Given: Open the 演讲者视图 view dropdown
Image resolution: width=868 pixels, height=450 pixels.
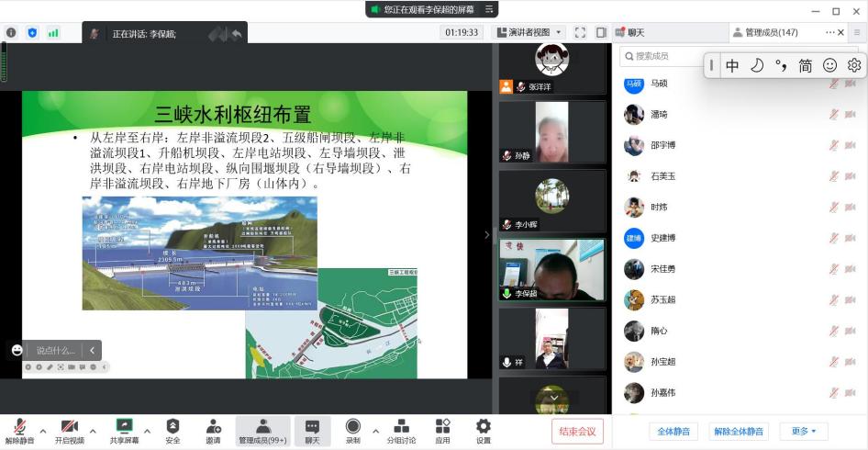Looking at the screenshot, I should 530,32.
